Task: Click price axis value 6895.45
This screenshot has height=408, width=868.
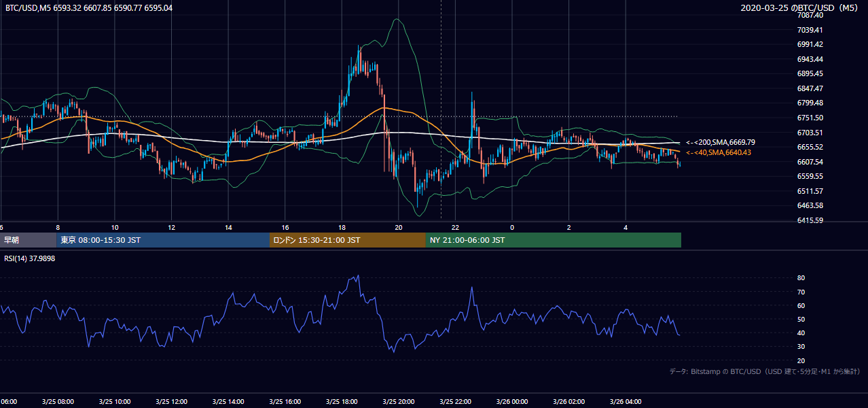Action: [x=810, y=73]
